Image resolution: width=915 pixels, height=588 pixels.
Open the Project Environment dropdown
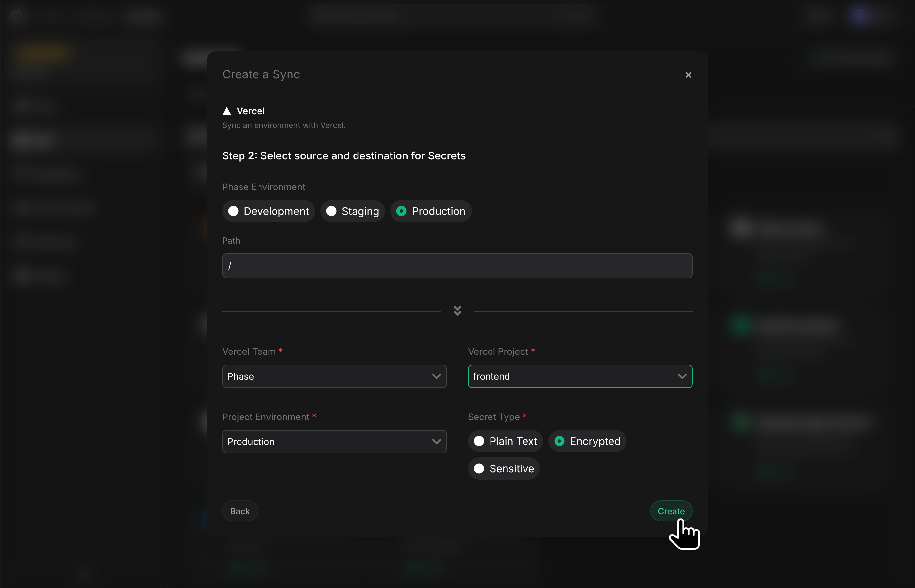[x=334, y=442]
